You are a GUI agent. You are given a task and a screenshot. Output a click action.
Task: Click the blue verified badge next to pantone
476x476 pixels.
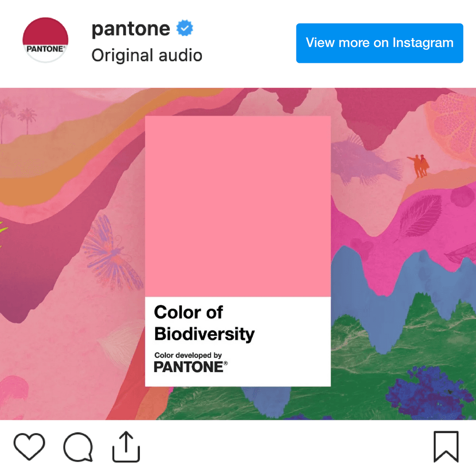[185, 28]
